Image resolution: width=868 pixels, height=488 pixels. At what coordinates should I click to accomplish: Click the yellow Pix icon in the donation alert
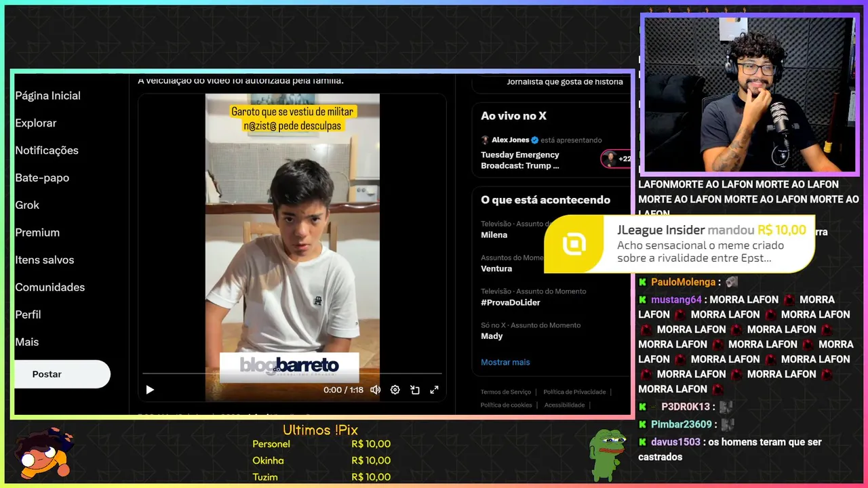coord(574,244)
